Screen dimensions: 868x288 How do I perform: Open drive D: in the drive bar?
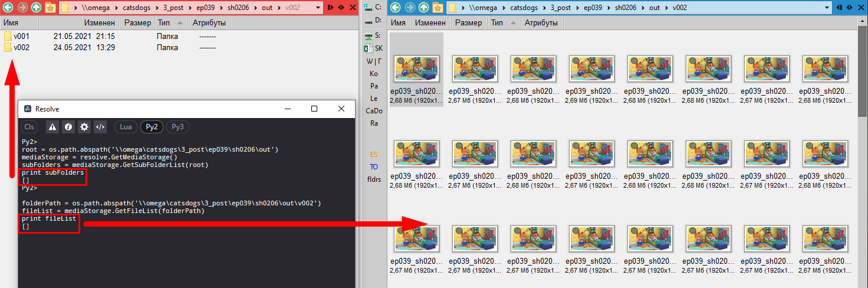[373, 21]
